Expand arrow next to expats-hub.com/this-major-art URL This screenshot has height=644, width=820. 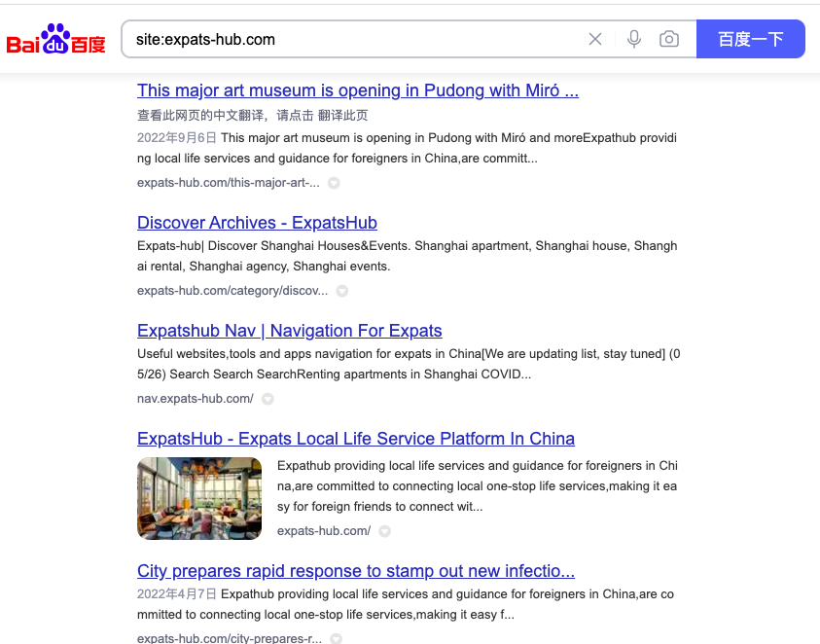334,183
